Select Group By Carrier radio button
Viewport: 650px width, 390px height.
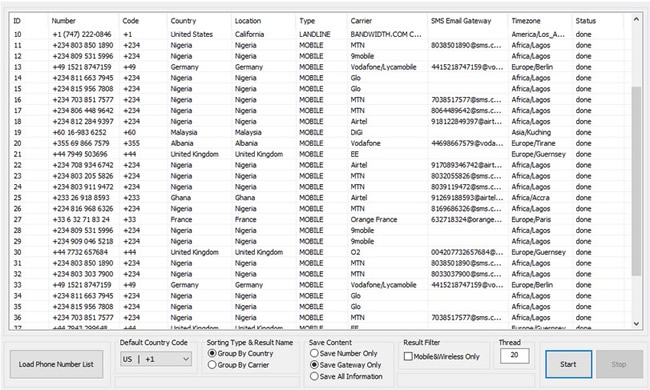(x=212, y=365)
